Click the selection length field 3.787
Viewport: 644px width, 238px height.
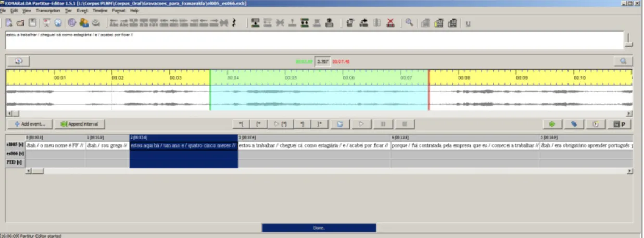[x=323, y=61]
